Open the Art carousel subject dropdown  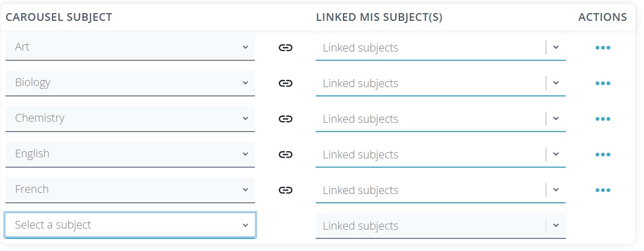click(130, 47)
